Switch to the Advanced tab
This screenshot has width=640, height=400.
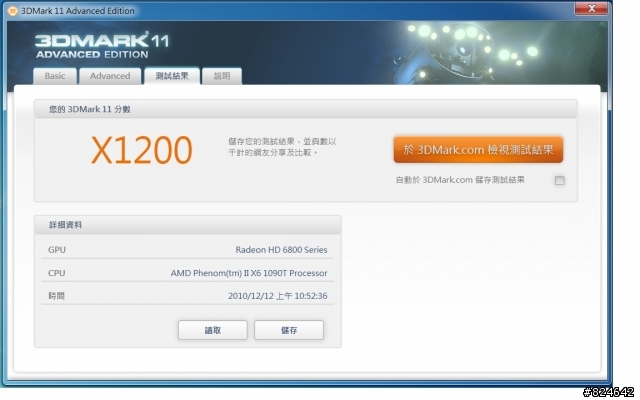point(110,76)
